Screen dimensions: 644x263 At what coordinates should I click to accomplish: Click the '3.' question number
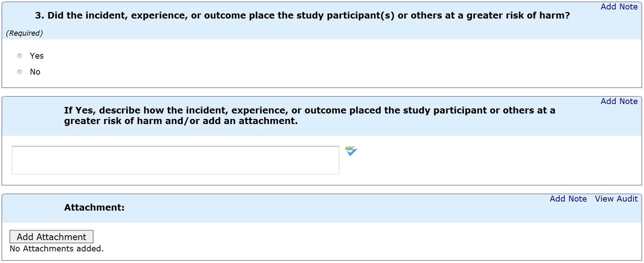coord(39,16)
